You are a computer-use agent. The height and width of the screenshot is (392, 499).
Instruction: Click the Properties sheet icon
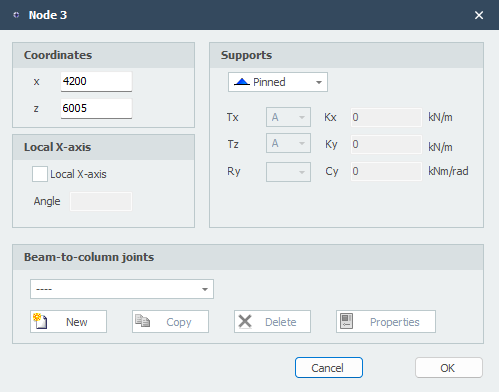347,321
